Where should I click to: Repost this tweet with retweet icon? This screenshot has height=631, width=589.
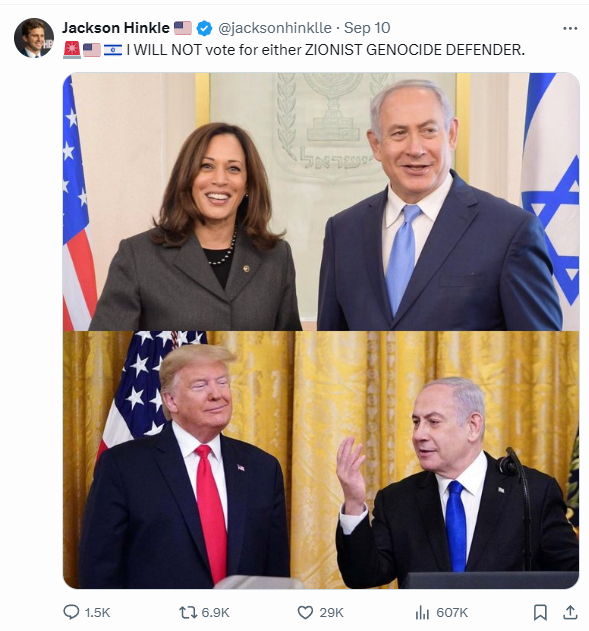187,612
